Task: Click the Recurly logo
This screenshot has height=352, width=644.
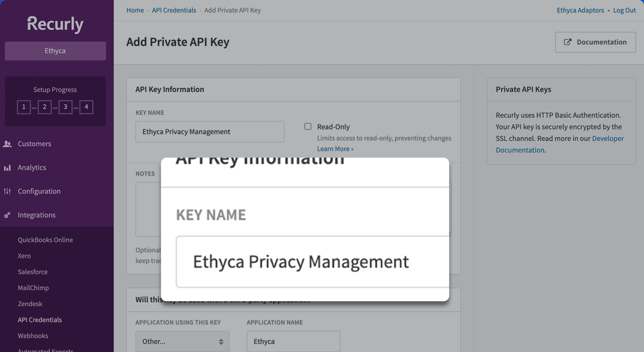Action: tap(55, 24)
